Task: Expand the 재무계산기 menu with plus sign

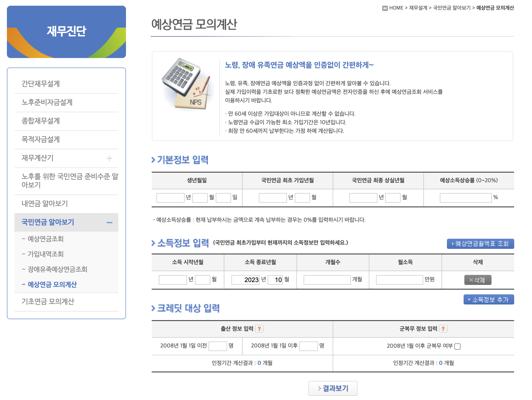Action: [x=110, y=158]
